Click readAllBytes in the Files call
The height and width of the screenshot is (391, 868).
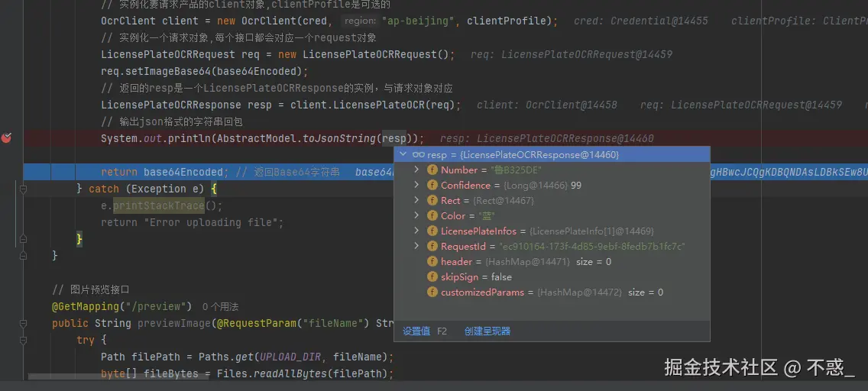tap(290, 373)
